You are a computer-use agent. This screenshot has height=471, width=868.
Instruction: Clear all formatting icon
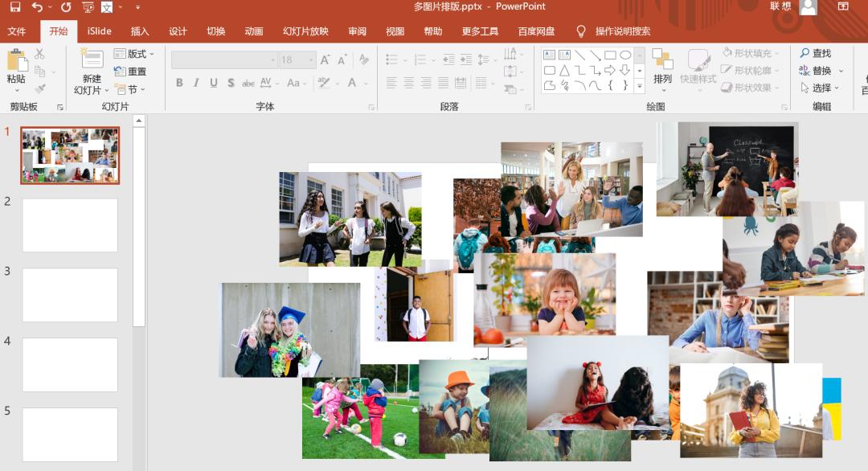(364, 59)
